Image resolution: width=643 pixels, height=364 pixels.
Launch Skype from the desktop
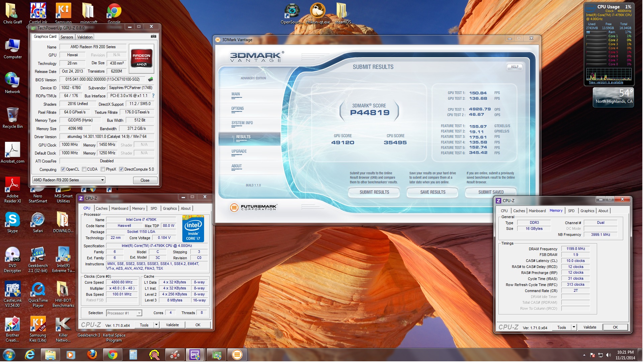pyautogui.click(x=13, y=222)
